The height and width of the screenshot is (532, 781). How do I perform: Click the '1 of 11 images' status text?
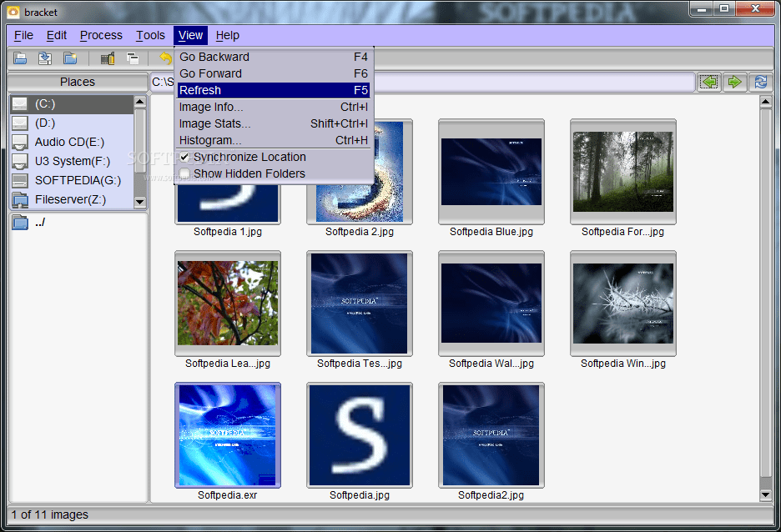(50, 514)
